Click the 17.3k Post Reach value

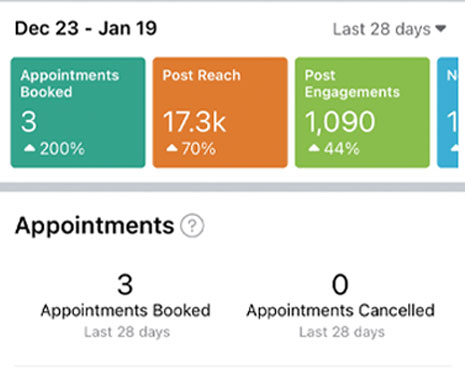point(194,122)
